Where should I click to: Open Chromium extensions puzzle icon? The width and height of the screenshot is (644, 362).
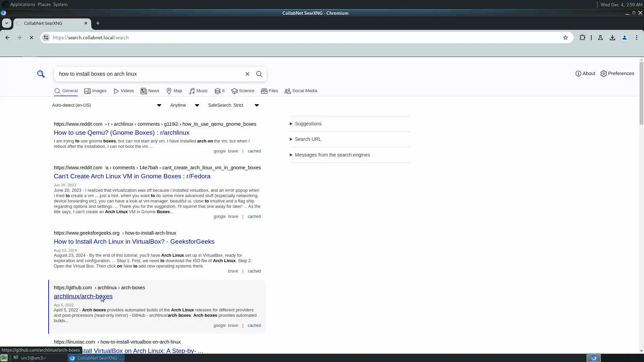point(582,38)
